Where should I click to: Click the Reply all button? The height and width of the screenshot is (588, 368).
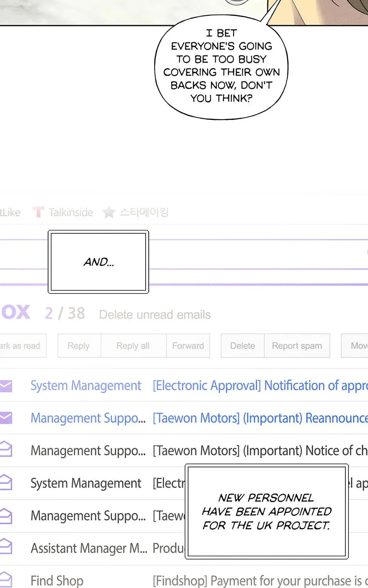133,346
